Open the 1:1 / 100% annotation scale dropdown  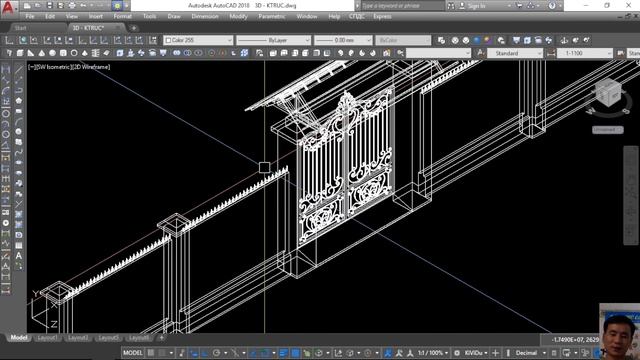[433, 353]
